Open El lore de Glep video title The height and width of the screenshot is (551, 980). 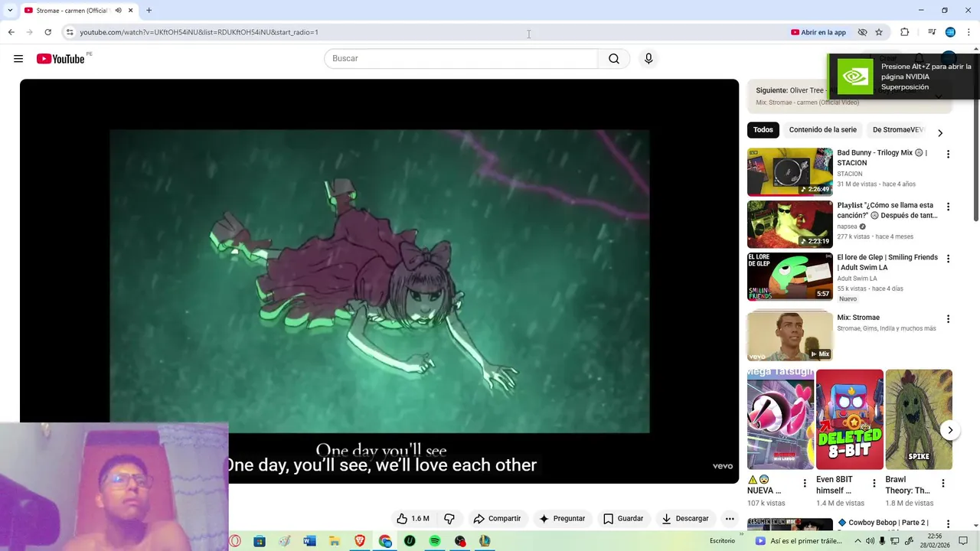(x=887, y=262)
